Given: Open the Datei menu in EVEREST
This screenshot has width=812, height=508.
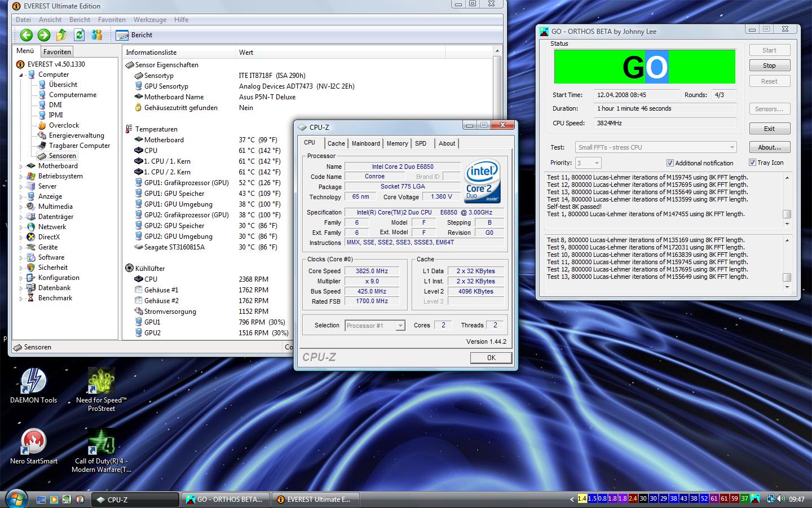Looking at the screenshot, I should click(x=24, y=20).
